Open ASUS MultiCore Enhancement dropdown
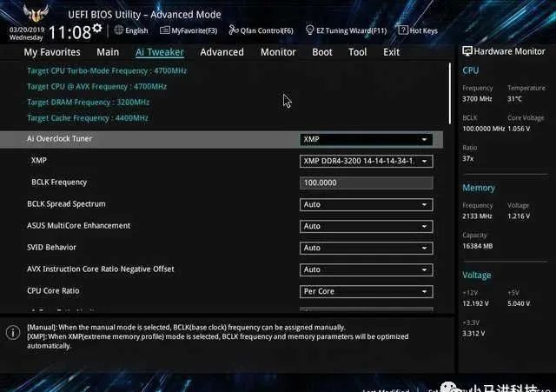This screenshot has height=392, width=556. point(367,226)
